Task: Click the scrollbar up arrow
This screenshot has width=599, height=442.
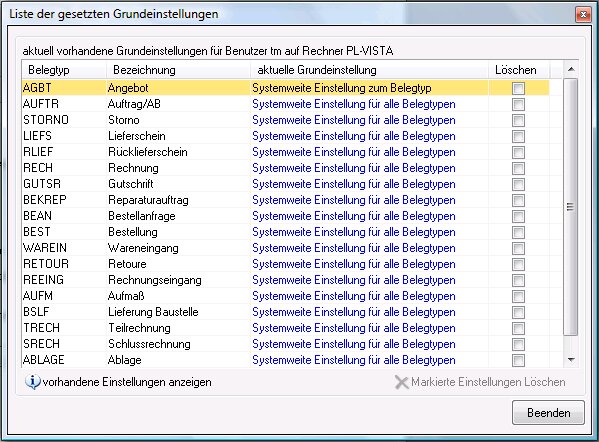Action: (x=571, y=69)
